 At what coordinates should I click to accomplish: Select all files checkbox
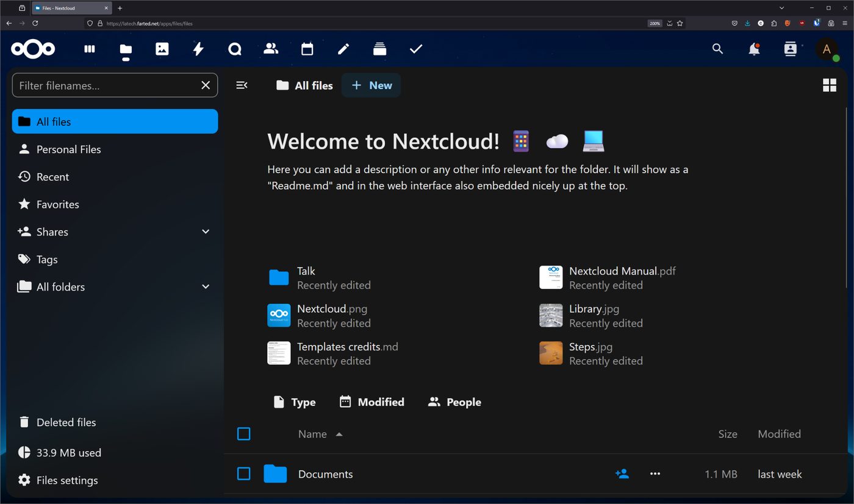pos(243,434)
